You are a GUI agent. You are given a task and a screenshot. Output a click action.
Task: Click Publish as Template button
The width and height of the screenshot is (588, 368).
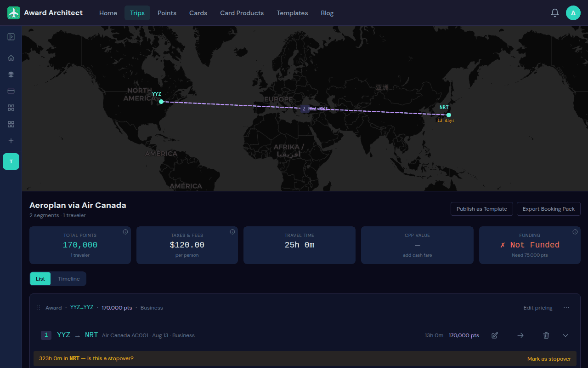(x=482, y=209)
